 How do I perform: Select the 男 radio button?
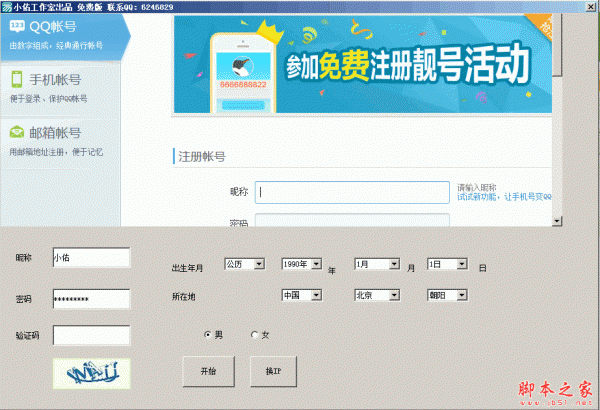pyautogui.click(x=208, y=335)
